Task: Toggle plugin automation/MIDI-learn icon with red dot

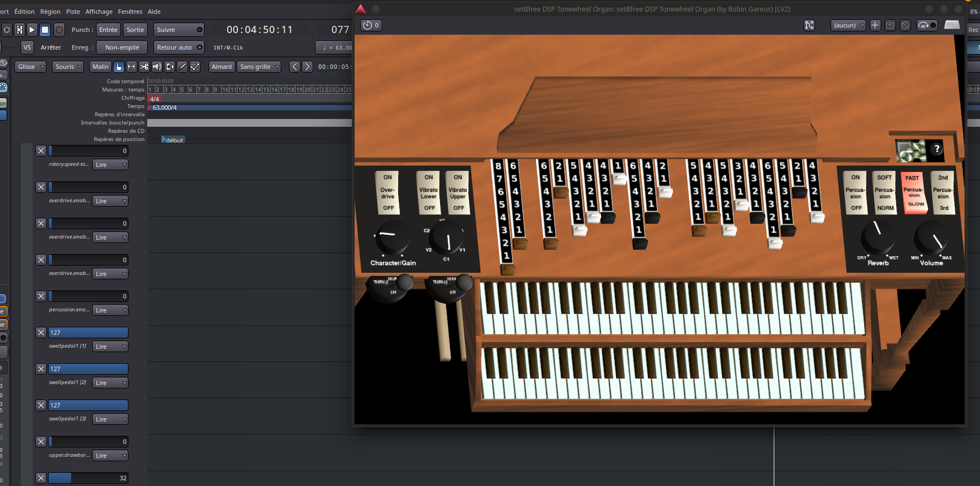Action: [927, 25]
